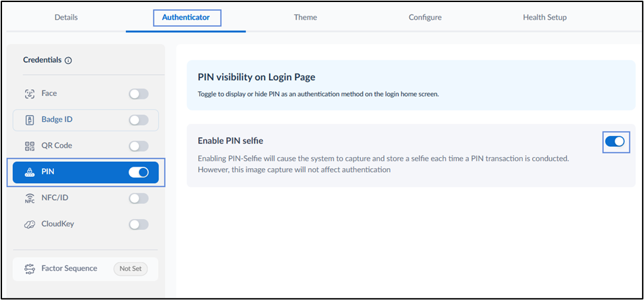Open the Factor Sequence label

[x=69, y=269]
